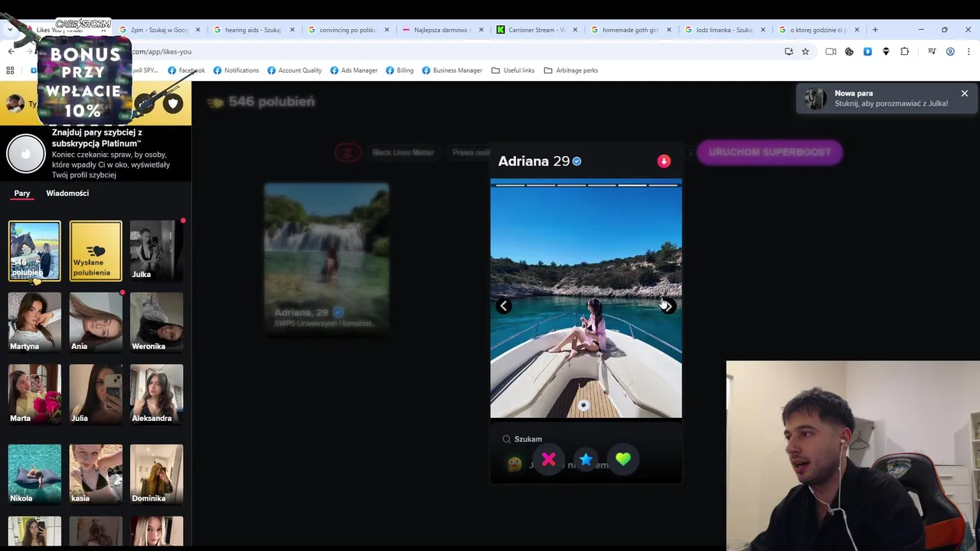Image resolution: width=980 pixels, height=551 pixels.
Task: Open the 'homemade goth girl' tab
Action: [x=630, y=30]
